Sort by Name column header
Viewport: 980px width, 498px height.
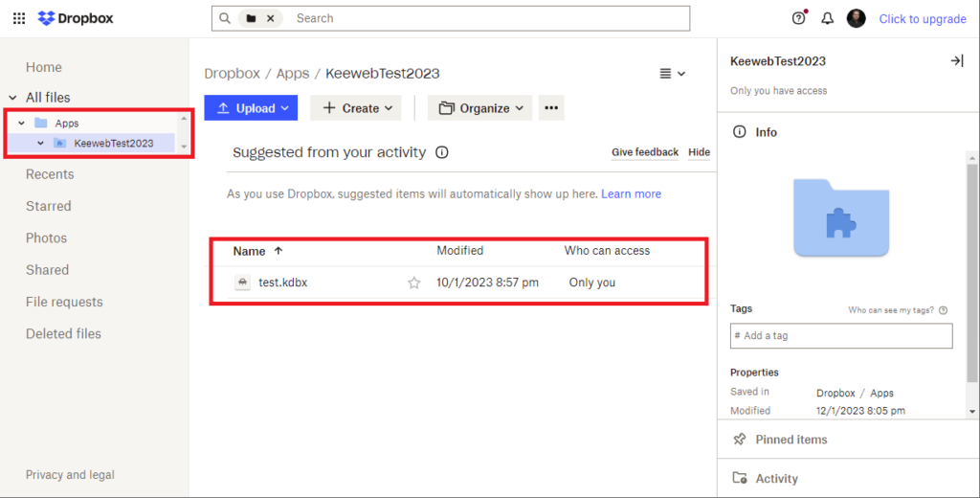(x=257, y=251)
